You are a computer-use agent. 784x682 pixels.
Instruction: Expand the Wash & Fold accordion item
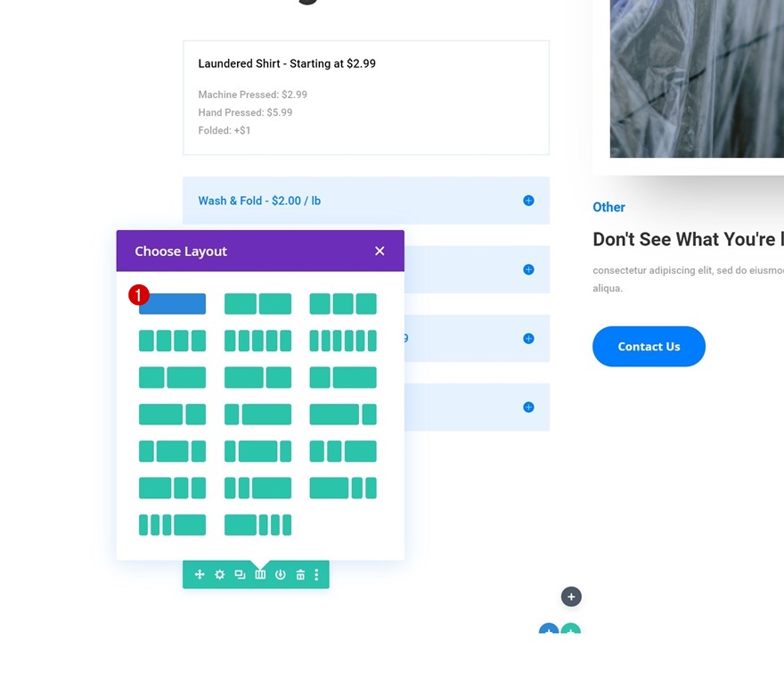(528, 201)
